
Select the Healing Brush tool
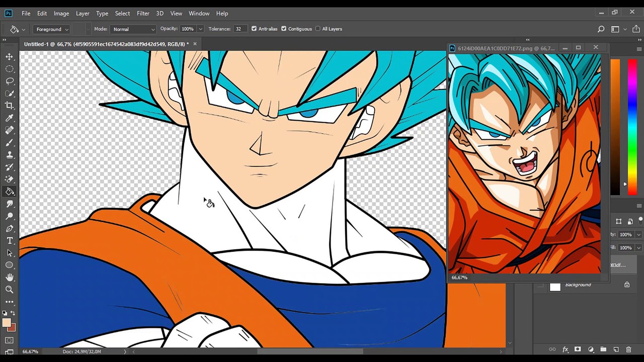[x=10, y=130]
